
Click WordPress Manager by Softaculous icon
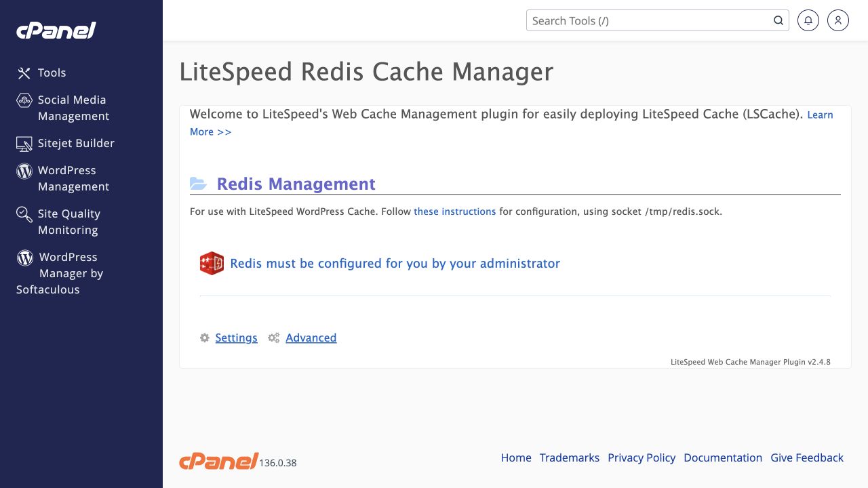click(x=25, y=258)
